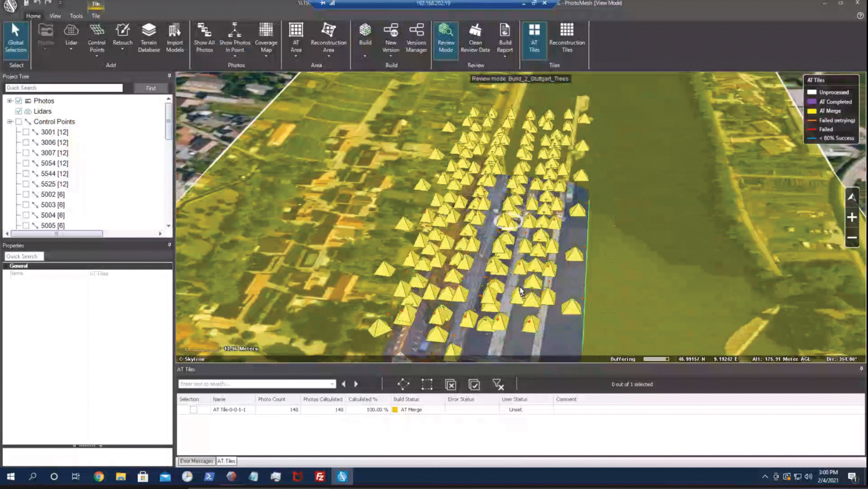Click the Clean Review Data icon
The image size is (868, 489).
pos(475,37)
